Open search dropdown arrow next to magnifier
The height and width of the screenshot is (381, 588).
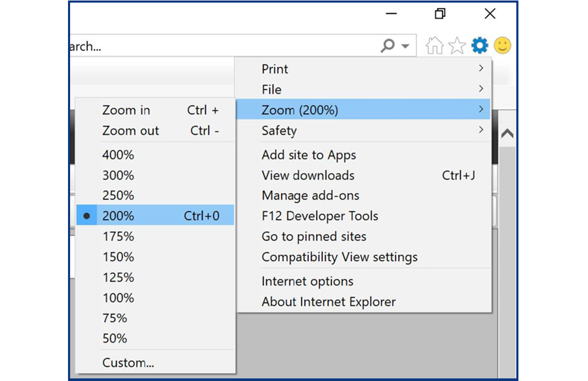(x=405, y=46)
